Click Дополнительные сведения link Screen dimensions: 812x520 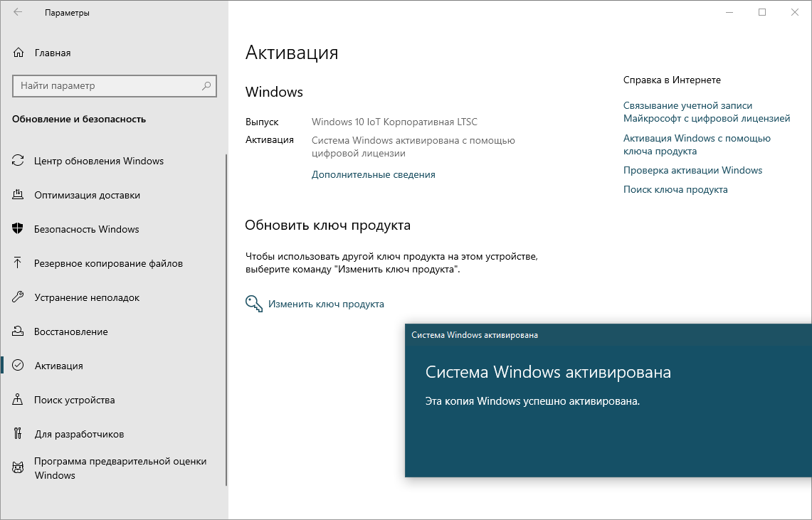(x=374, y=175)
